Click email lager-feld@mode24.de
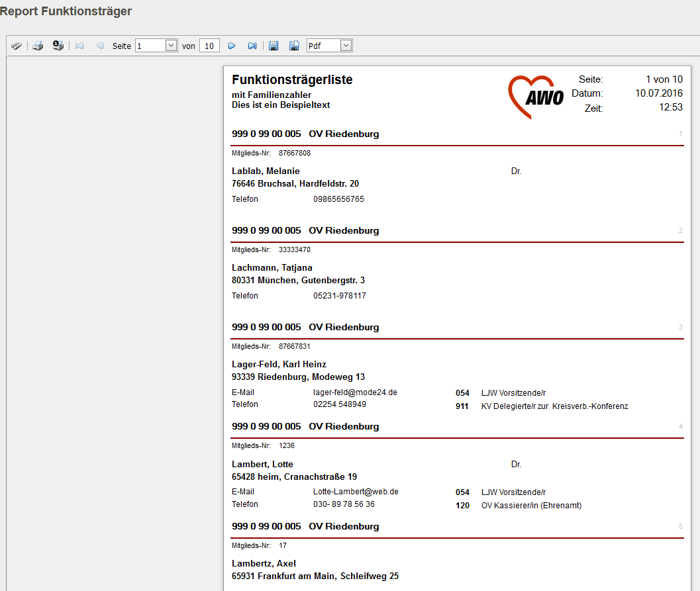 (355, 392)
